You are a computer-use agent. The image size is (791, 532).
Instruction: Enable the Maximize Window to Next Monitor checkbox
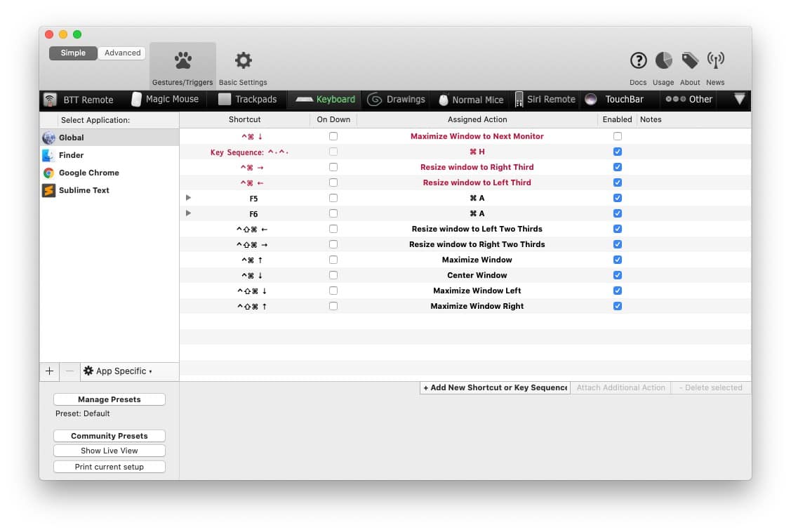(x=618, y=136)
